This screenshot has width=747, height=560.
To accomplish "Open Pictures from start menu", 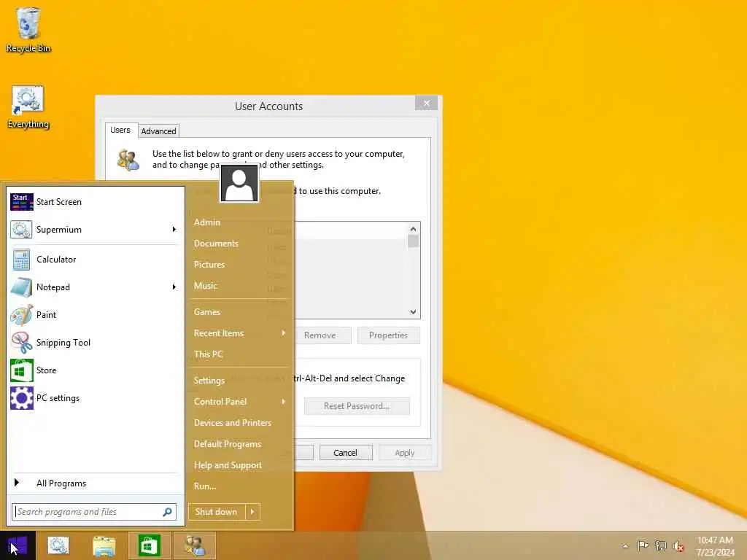I will coord(209,264).
